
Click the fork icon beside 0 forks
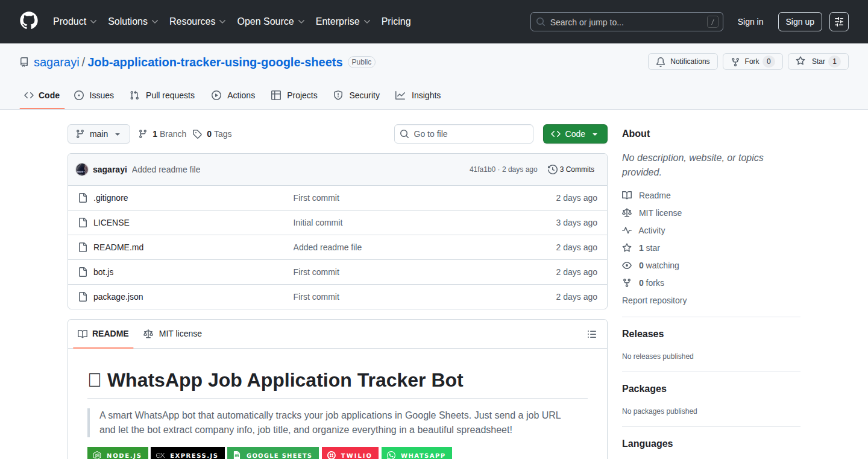pos(627,283)
